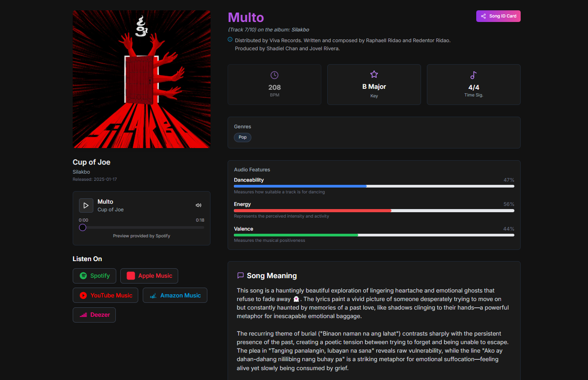Play the Multo preview track
Image resolution: width=588 pixels, height=380 pixels.
86,205
